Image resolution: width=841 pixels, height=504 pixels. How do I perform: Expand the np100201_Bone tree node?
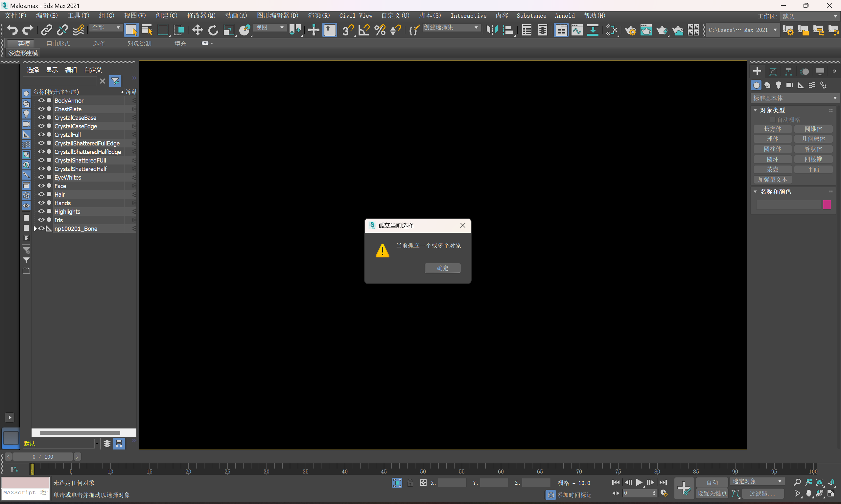tap(35, 229)
